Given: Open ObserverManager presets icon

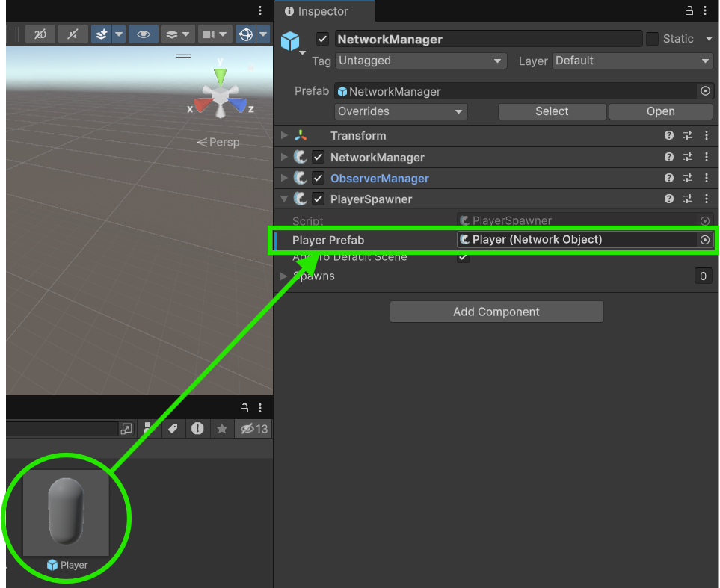Looking at the screenshot, I should coord(688,178).
